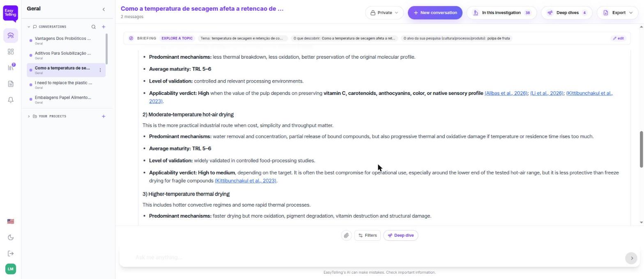This screenshot has height=279, width=644.
Task: Search conversations with the magnifier icon
Action: tap(94, 27)
